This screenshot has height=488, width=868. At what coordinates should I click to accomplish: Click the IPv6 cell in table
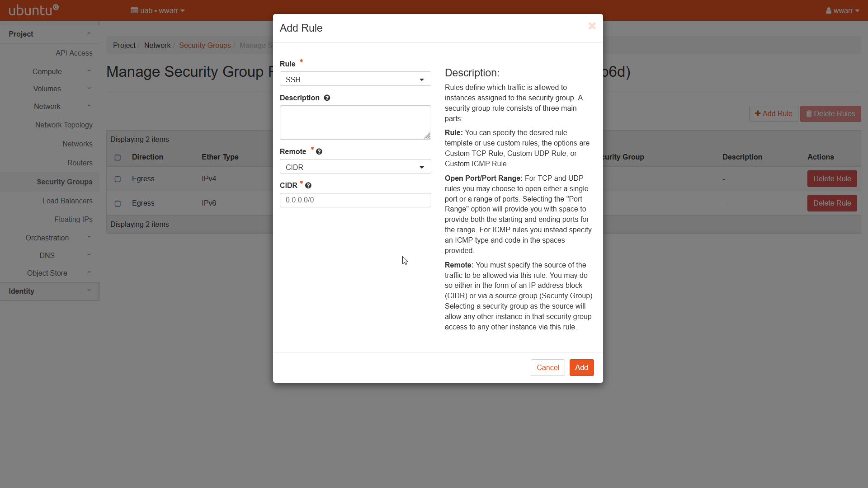209,203
